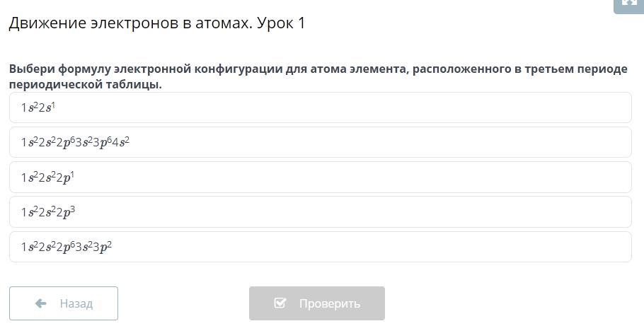The height and width of the screenshot is (326, 644).
Task: Click the left arrow icon in the Назад button
Action: pyautogui.click(x=40, y=303)
